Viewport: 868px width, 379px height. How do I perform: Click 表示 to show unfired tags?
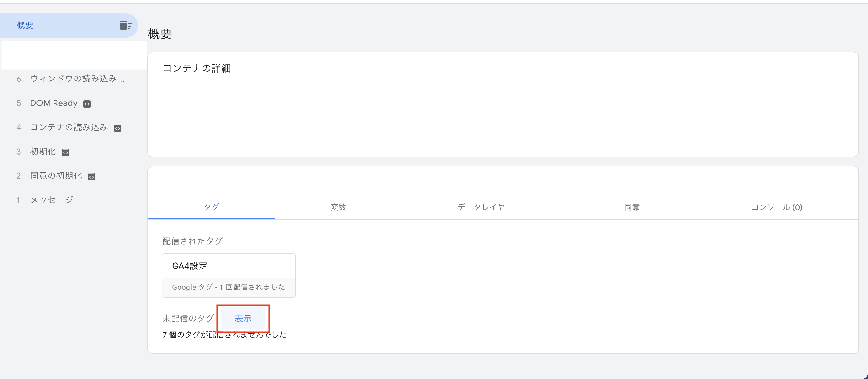(x=243, y=318)
